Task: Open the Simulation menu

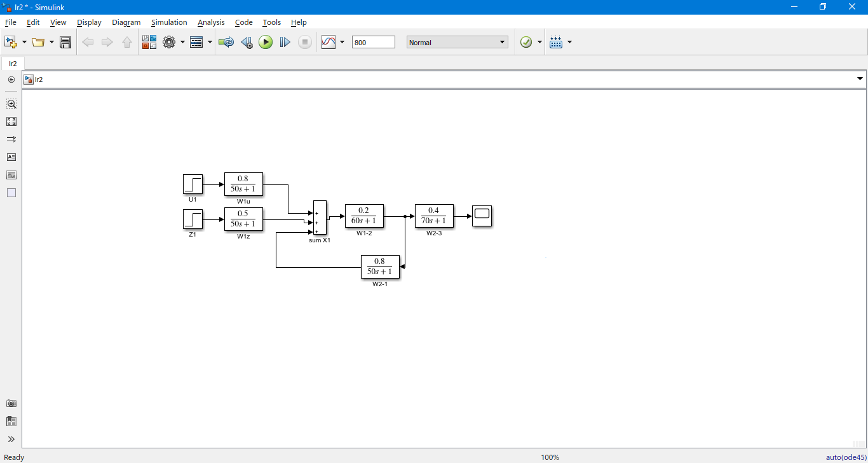Action: coord(169,22)
